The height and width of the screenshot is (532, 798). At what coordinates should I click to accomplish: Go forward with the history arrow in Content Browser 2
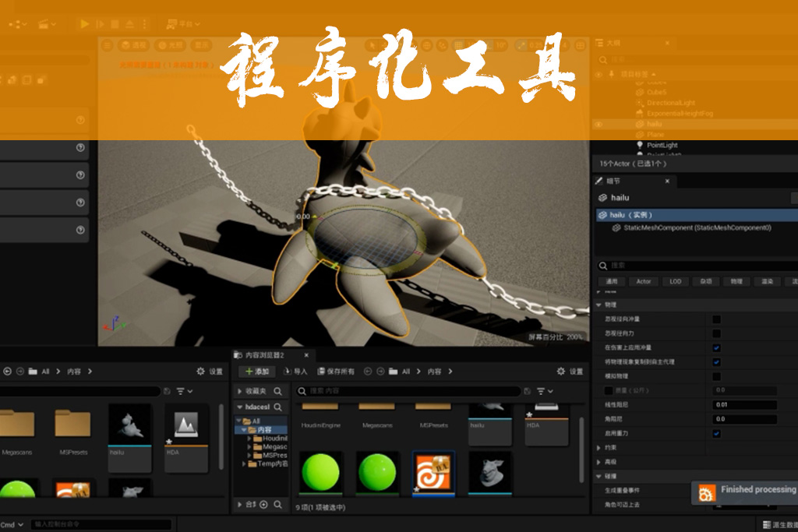pyautogui.click(x=380, y=372)
